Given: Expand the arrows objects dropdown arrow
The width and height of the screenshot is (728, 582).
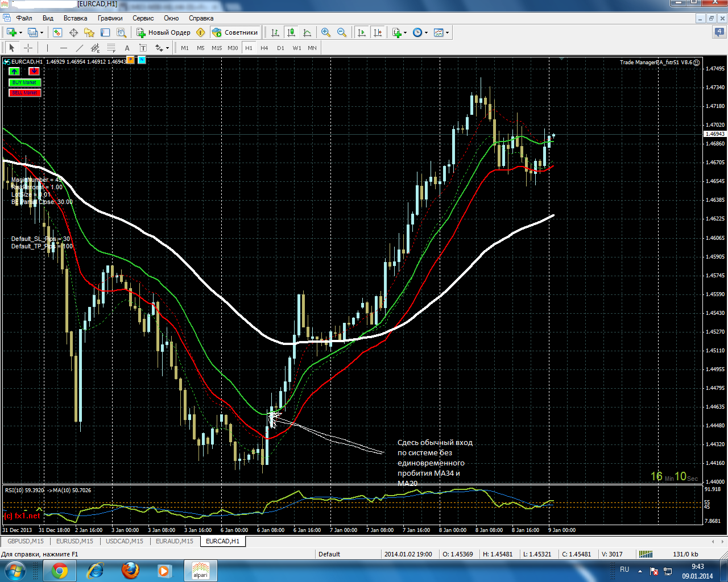Looking at the screenshot, I should coord(168,48).
